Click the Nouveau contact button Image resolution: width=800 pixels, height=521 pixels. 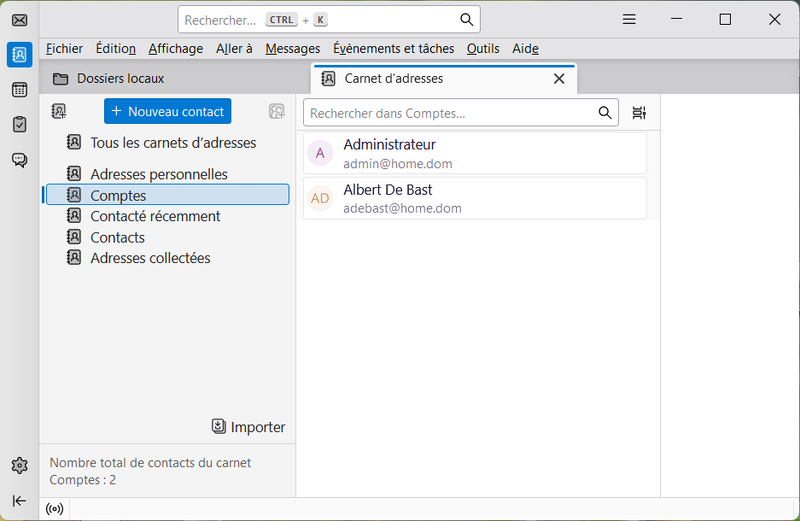[x=167, y=111]
